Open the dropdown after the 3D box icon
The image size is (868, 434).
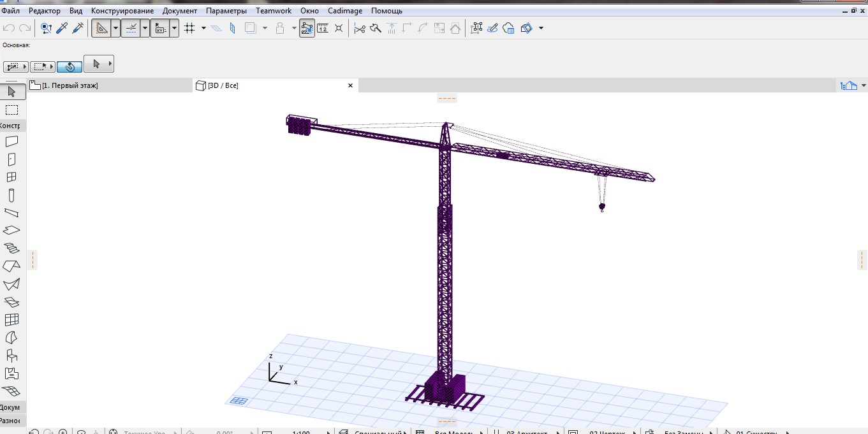click(541, 28)
